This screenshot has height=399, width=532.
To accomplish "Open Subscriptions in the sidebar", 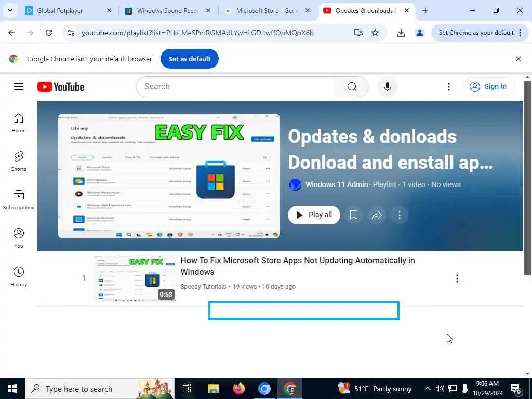I will point(19,200).
